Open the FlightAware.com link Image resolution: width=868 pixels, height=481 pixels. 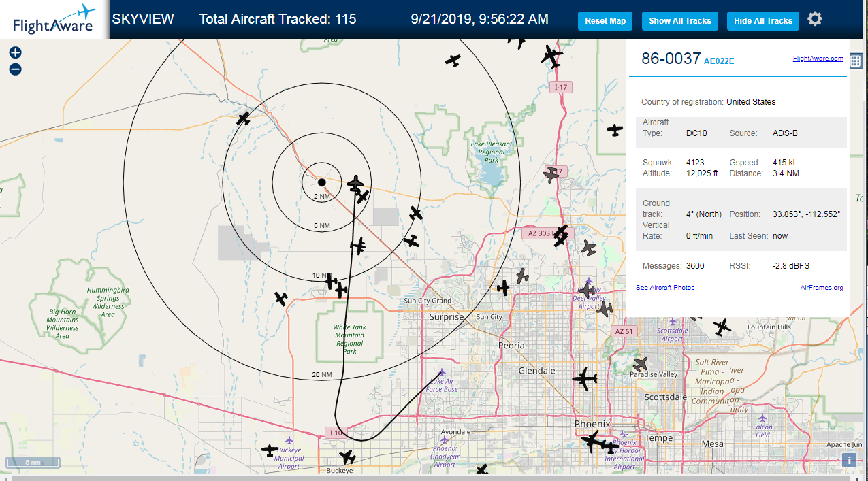(818, 59)
